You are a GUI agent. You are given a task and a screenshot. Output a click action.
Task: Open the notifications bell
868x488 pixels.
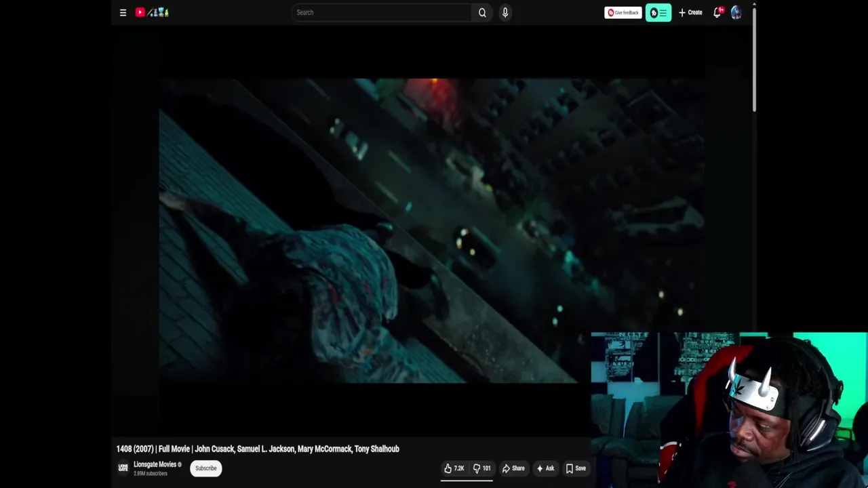(x=717, y=12)
